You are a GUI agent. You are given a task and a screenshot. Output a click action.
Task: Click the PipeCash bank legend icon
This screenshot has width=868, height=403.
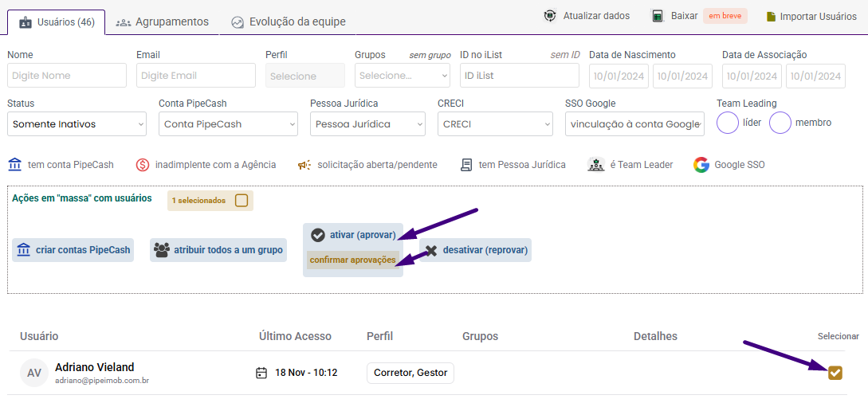pos(15,165)
